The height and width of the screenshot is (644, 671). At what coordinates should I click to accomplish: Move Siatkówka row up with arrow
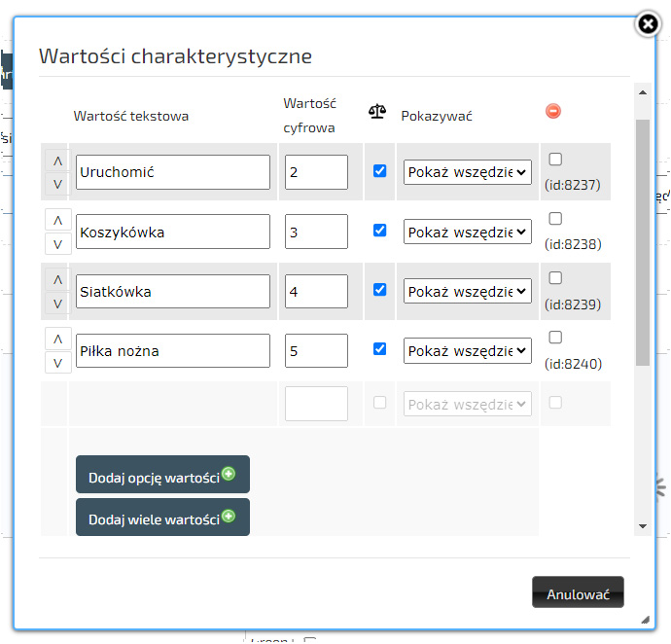(x=56, y=280)
